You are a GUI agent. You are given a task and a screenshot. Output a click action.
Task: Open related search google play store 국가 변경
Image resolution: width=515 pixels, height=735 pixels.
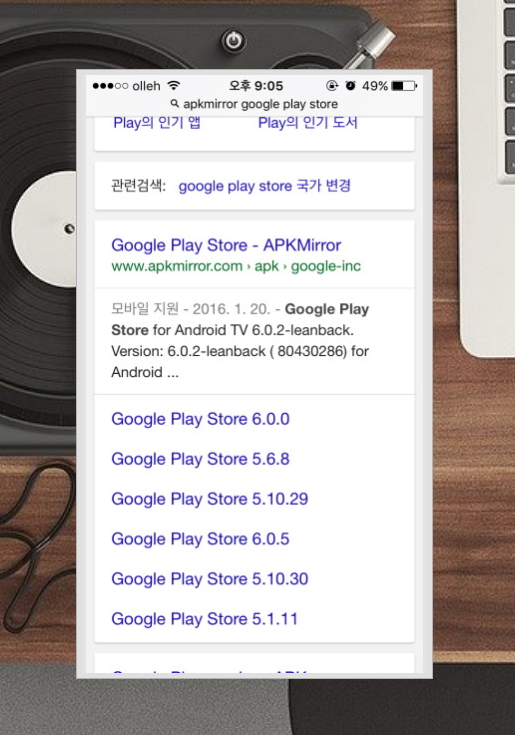[264, 186]
